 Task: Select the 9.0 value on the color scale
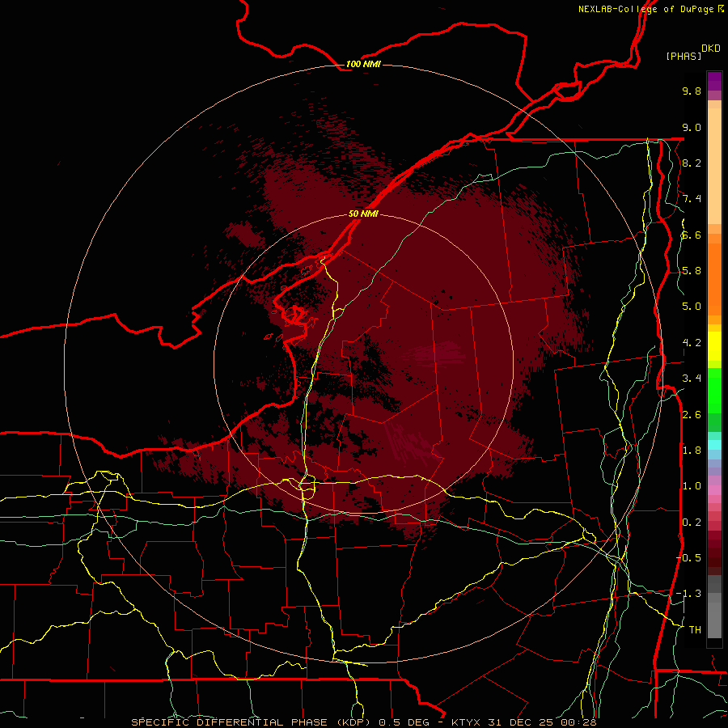(x=692, y=127)
